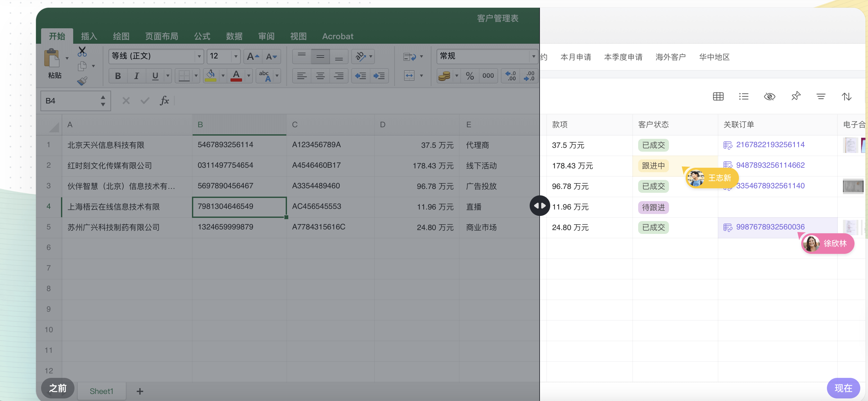Expand paste options arrow
The height and width of the screenshot is (401, 868).
click(67, 58)
